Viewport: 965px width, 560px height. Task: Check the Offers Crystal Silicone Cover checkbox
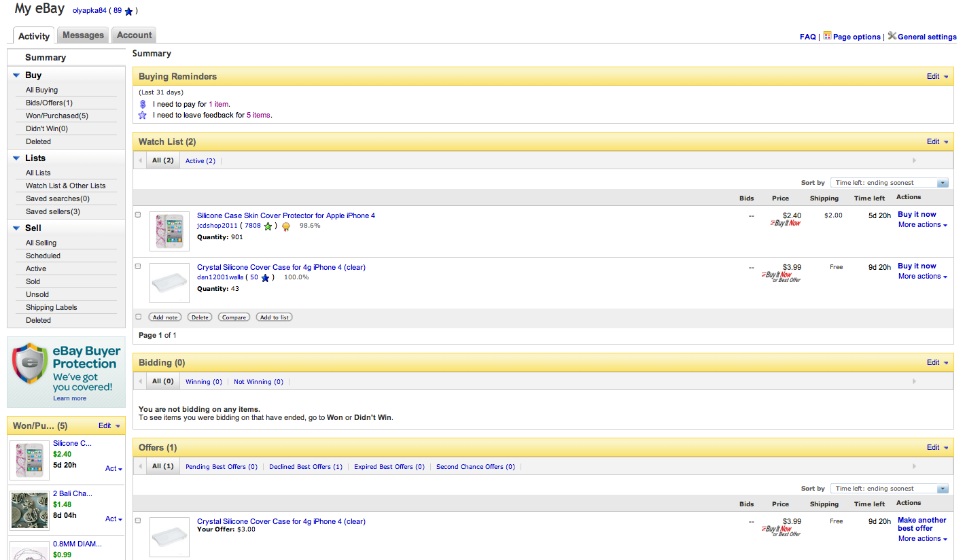pyautogui.click(x=138, y=521)
